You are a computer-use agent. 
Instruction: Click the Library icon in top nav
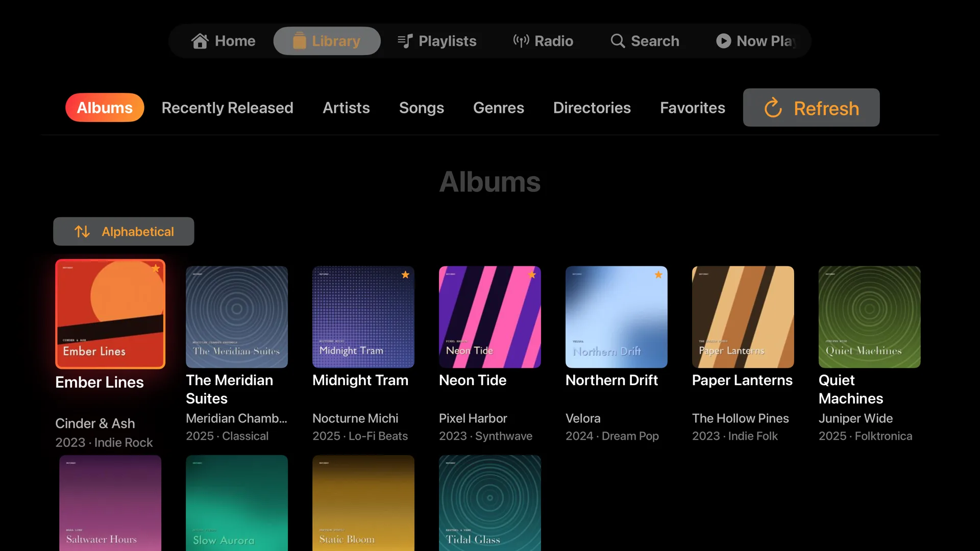(x=299, y=41)
